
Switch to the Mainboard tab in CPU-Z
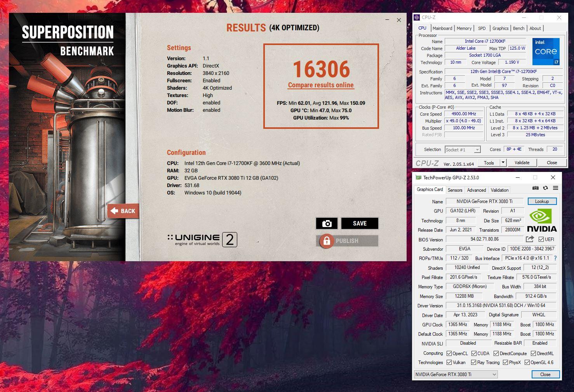(x=442, y=28)
